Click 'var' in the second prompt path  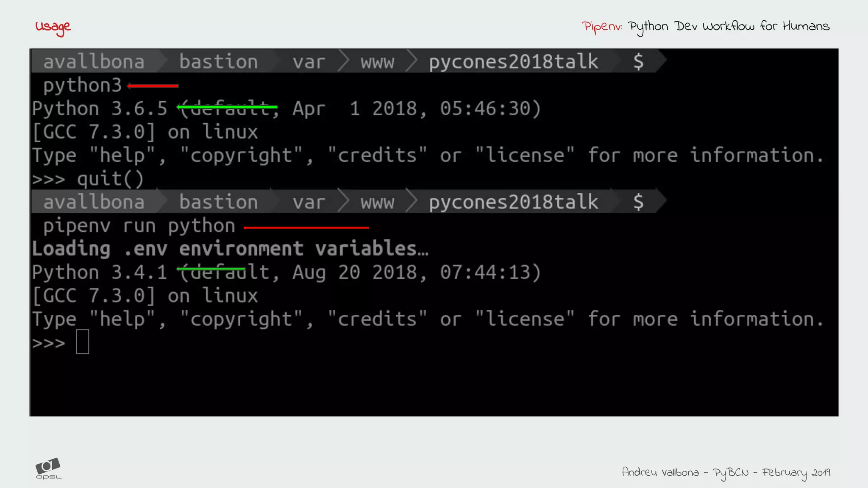[x=309, y=202]
